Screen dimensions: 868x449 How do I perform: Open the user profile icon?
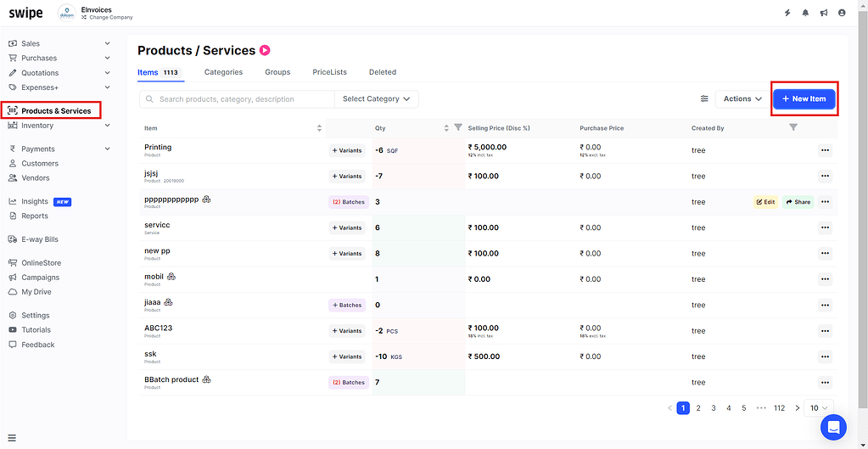click(842, 14)
